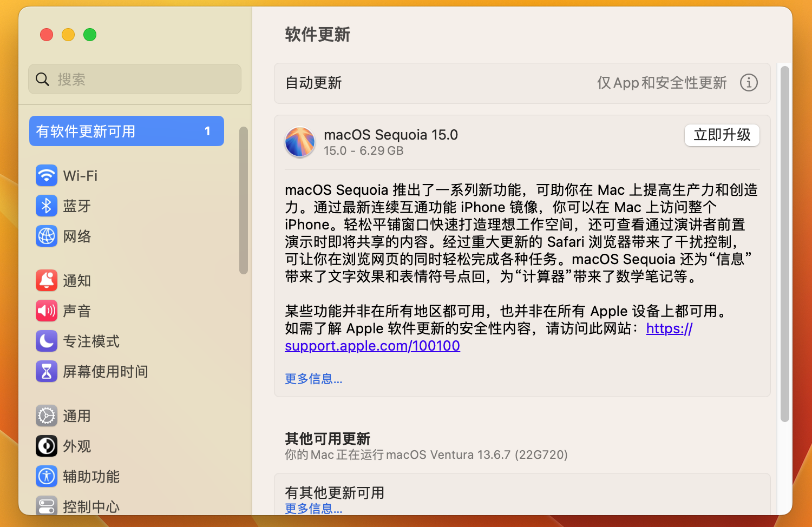Open Screen Time (屏幕使用时间) hourglass icon

(x=47, y=371)
